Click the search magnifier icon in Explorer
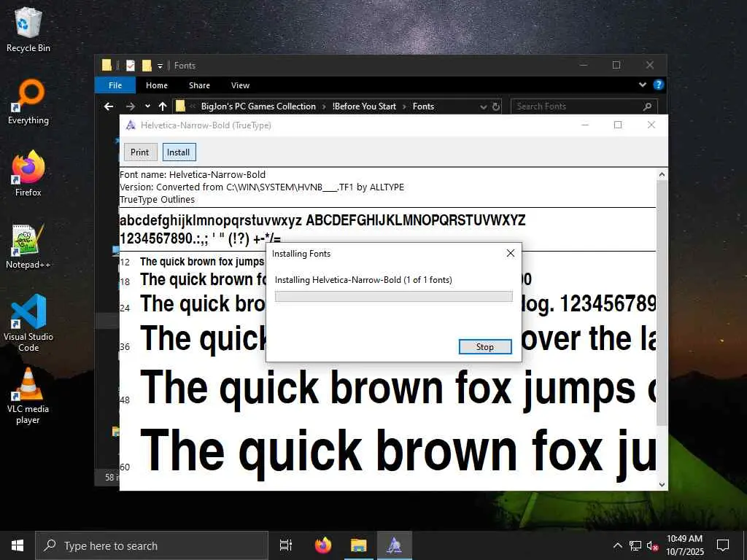Viewport: 747px width, 560px height. (x=647, y=106)
